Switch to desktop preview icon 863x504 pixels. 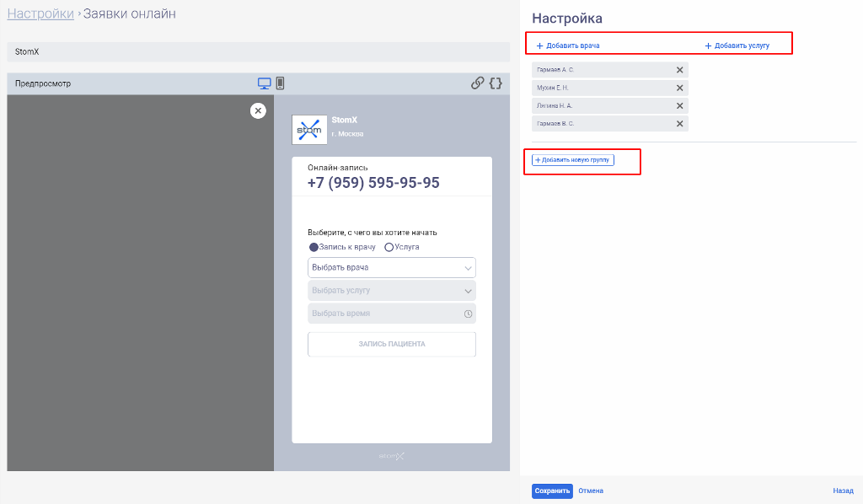pyautogui.click(x=265, y=83)
